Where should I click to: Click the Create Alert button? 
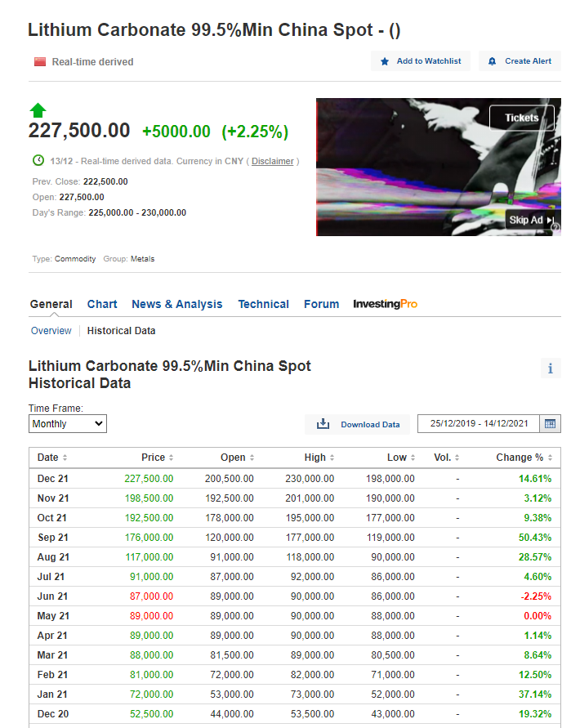[520, 61]
